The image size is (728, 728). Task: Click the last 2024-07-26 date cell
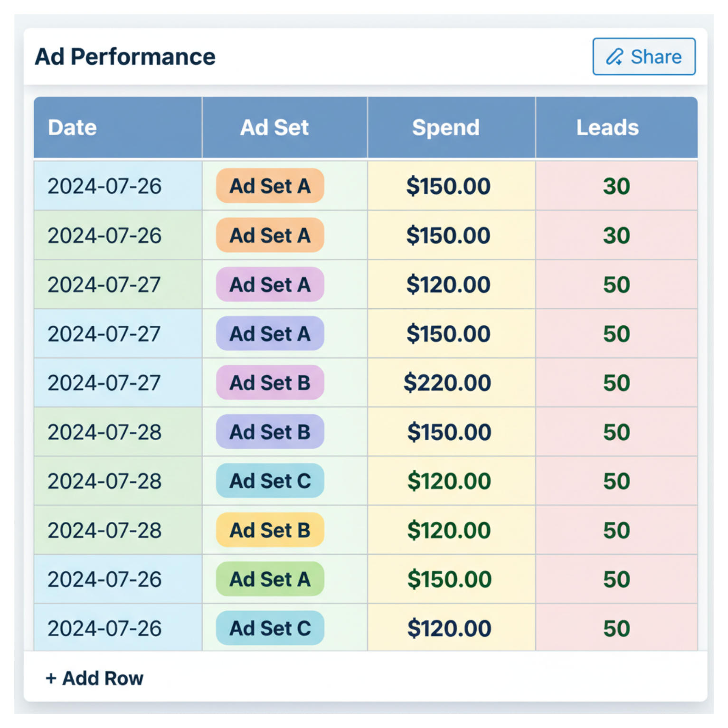(x=105, y=628)
